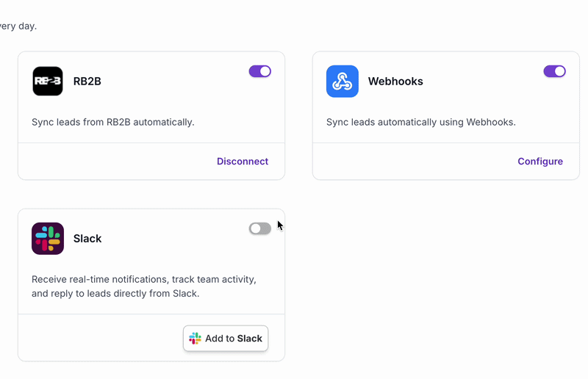Viewport: 588px width, 379px height.
Task: Turn off the RB2B integration toggle
Action: coord(260,71)
